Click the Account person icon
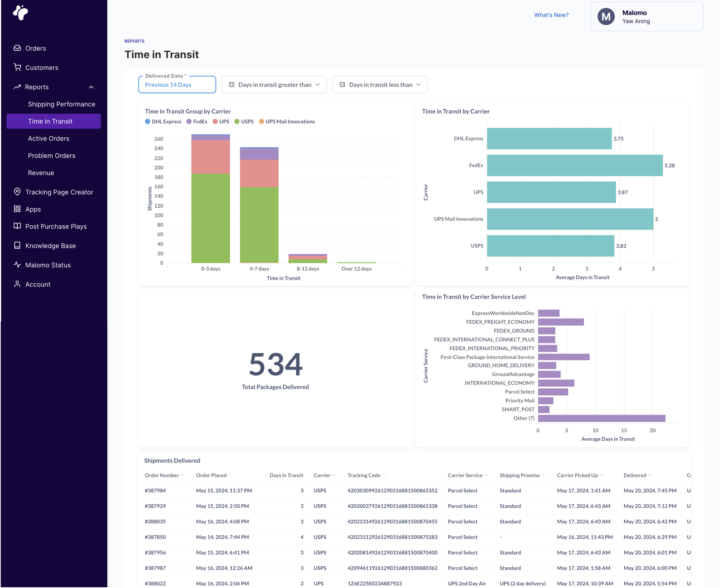 click(x=17, y=284)
